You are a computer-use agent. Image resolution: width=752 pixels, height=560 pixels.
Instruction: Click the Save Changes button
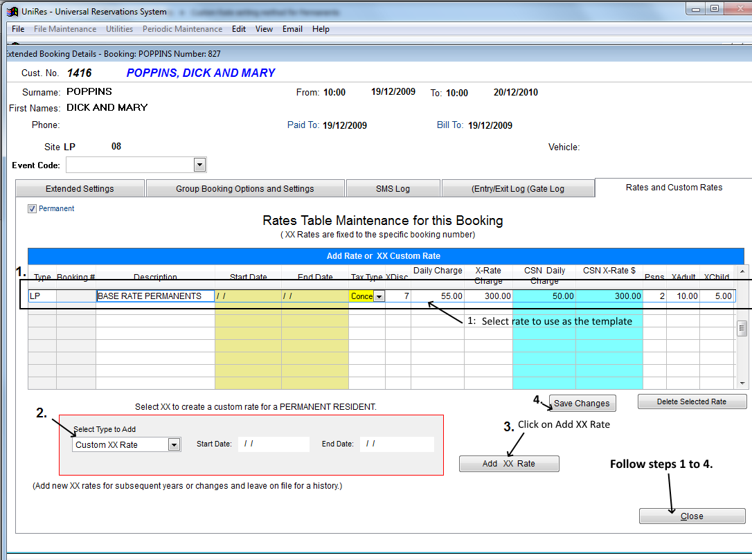coord(582,404)
